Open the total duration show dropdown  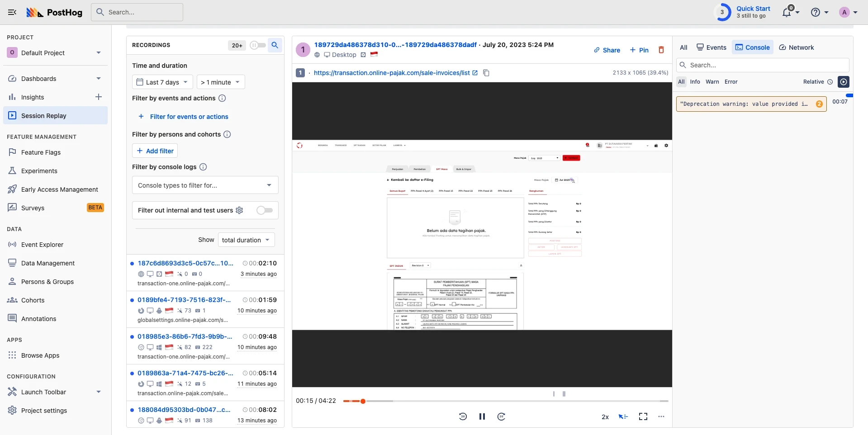coord(247,240)
